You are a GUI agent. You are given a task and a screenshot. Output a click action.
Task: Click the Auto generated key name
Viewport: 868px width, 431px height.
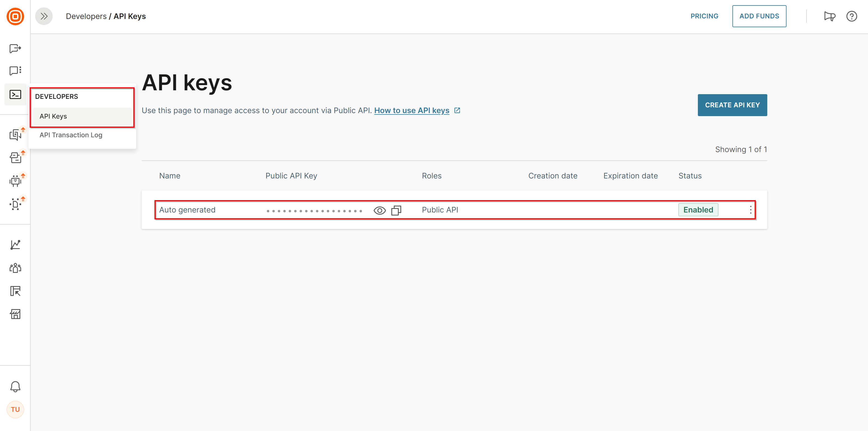tap(187, 210)
